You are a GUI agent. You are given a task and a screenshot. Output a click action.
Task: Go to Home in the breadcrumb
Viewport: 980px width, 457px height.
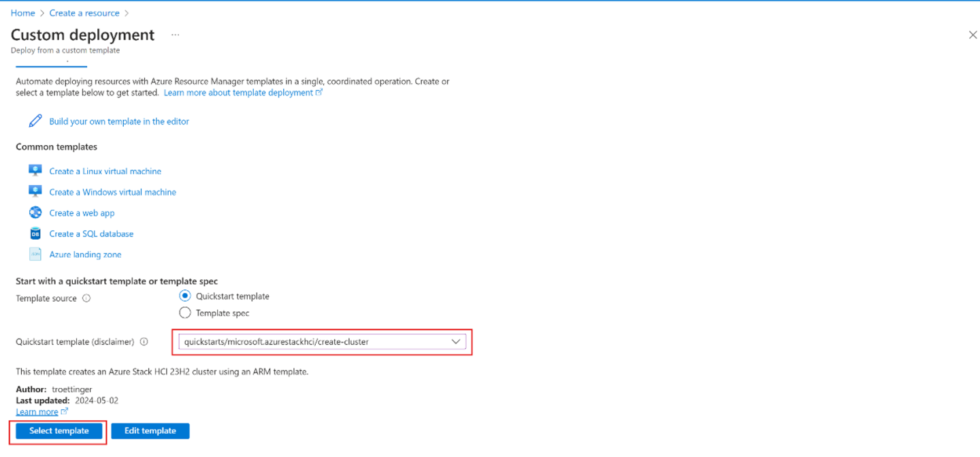click(22, 13)
